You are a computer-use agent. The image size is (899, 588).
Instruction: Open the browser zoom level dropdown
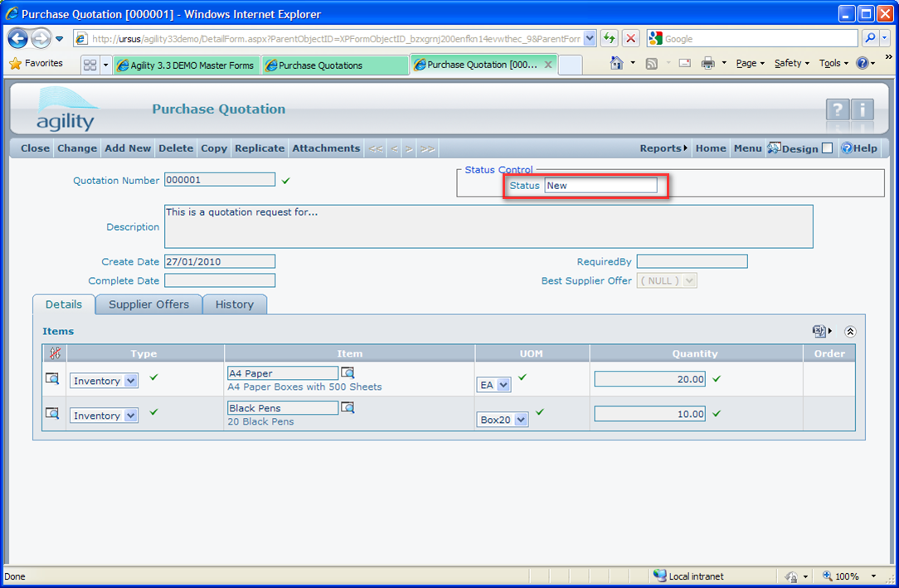pyautogui.click(x=873, y=576)
